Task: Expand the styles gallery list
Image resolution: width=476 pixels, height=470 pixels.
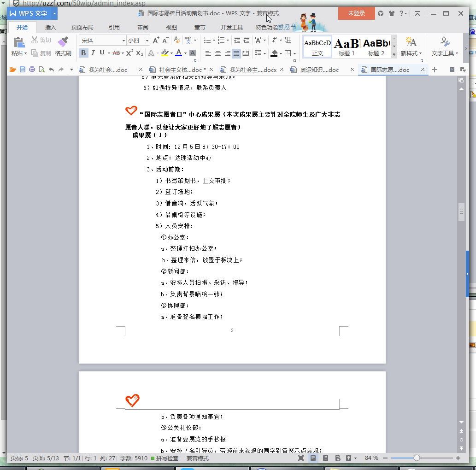Action: click(394, 54)
